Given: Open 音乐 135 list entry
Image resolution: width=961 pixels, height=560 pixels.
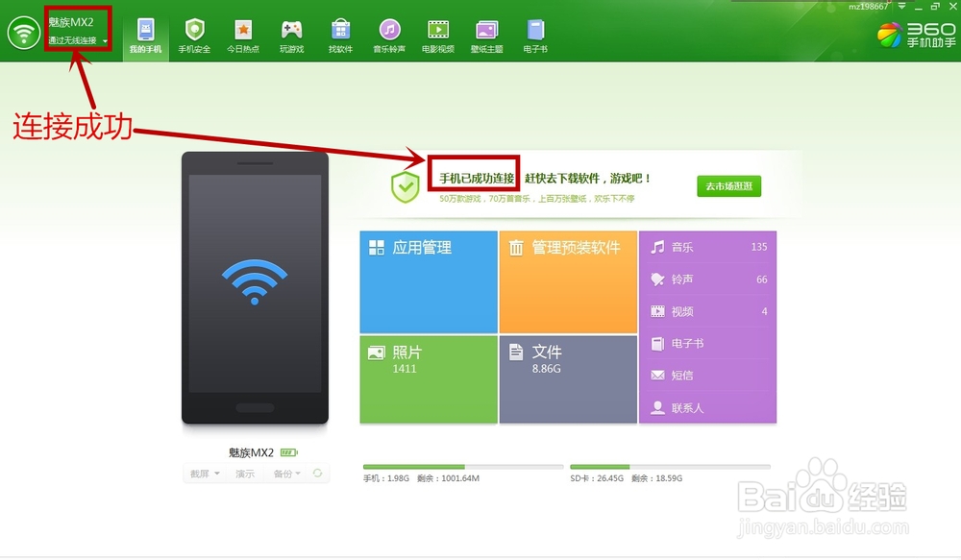Looking at the screenshot, I should pos(708,247).
